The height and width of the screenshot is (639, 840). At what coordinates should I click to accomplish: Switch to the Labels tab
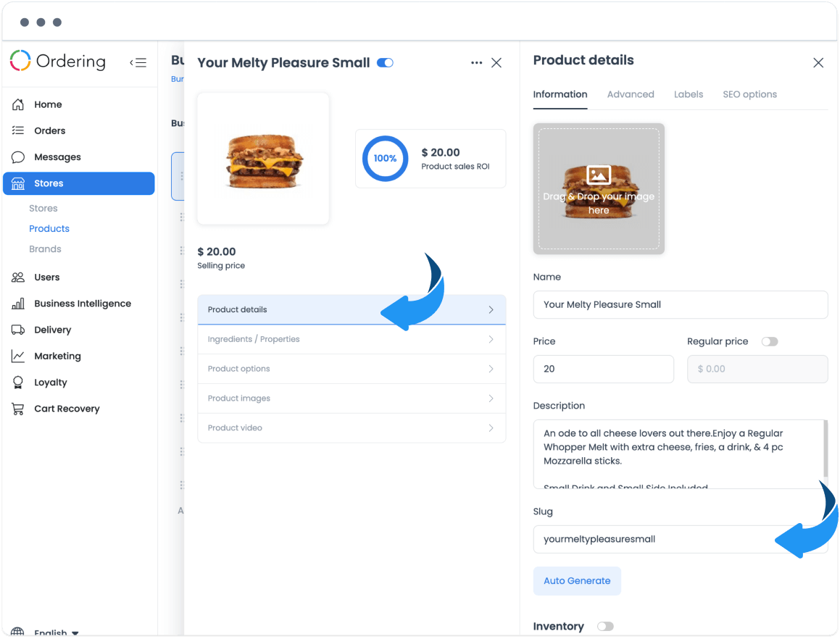pyautogui.click(x=689, y=94)
